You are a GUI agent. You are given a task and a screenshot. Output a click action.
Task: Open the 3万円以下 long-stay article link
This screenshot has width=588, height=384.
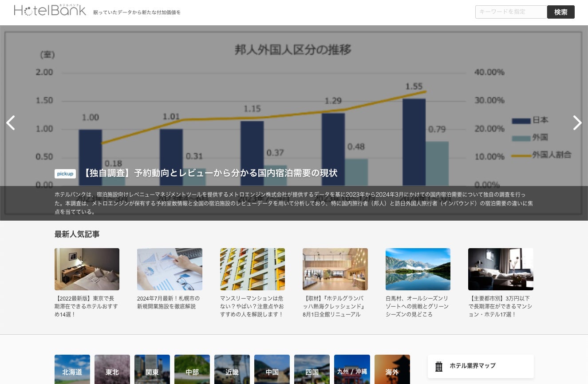point(500,306)
